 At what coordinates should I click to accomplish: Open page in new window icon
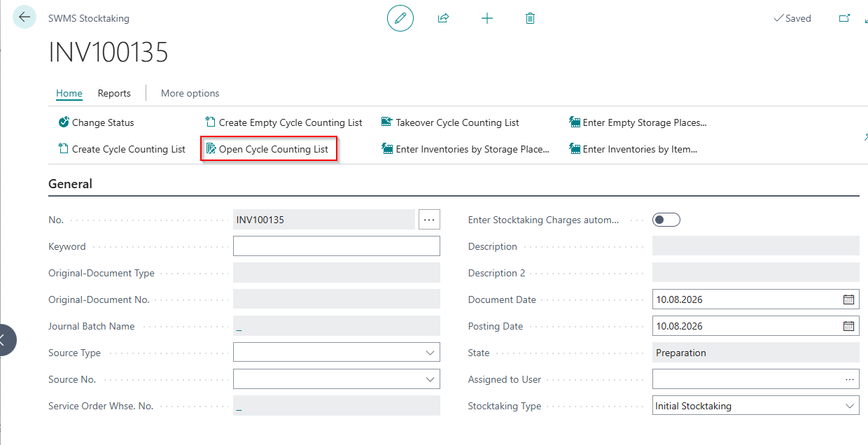[x=844, y=18]
